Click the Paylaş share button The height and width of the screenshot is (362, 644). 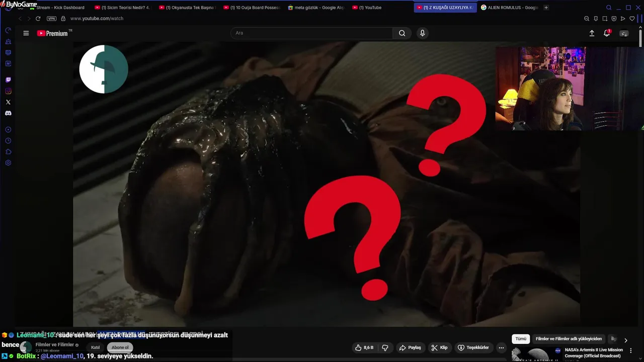pos(410,347)
